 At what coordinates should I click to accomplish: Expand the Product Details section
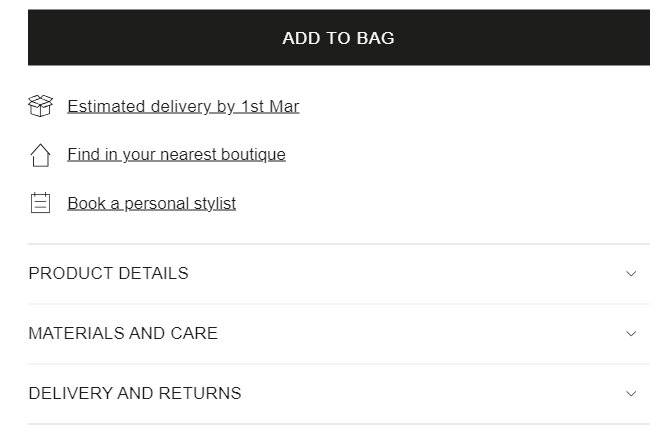(338, 274)
